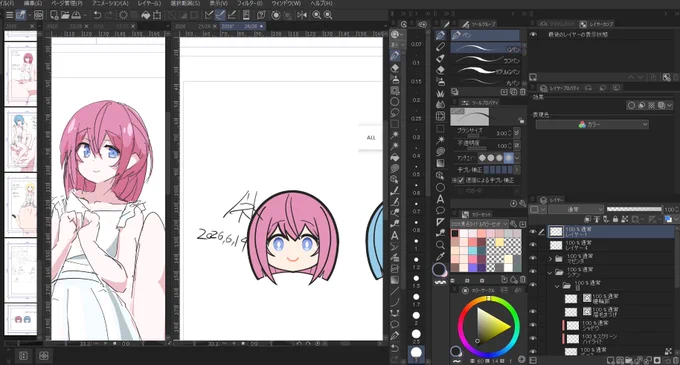The image size is (680, 365).
Task: Click the paint bucket fill icon in command bar
Action: 146,15
